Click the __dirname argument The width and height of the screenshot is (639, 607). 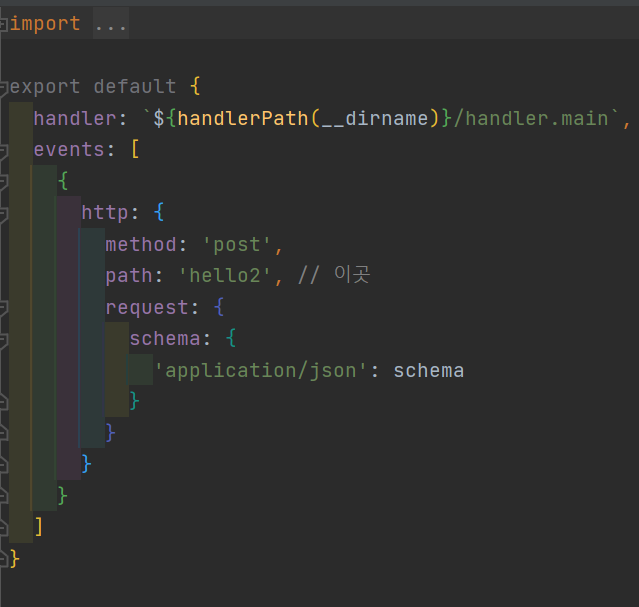tap(375, 119)
